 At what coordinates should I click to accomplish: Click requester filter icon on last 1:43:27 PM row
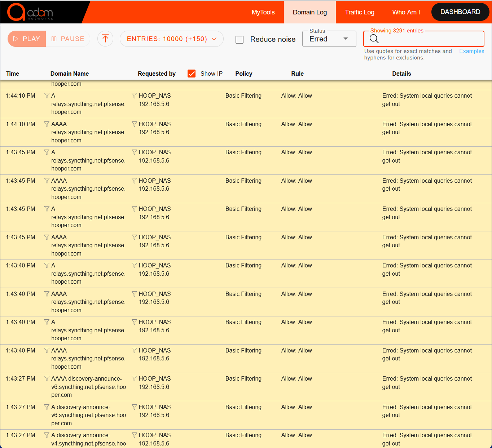[134, 435]
